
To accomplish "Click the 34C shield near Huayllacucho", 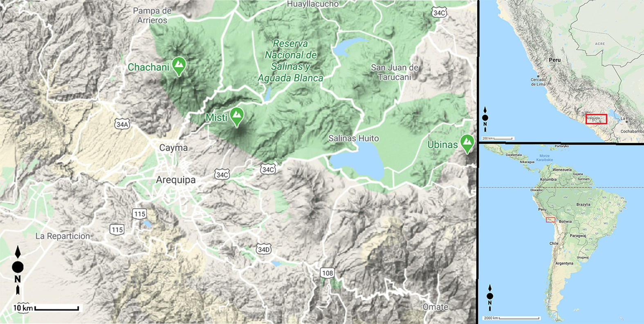I will tap(439, 13).
